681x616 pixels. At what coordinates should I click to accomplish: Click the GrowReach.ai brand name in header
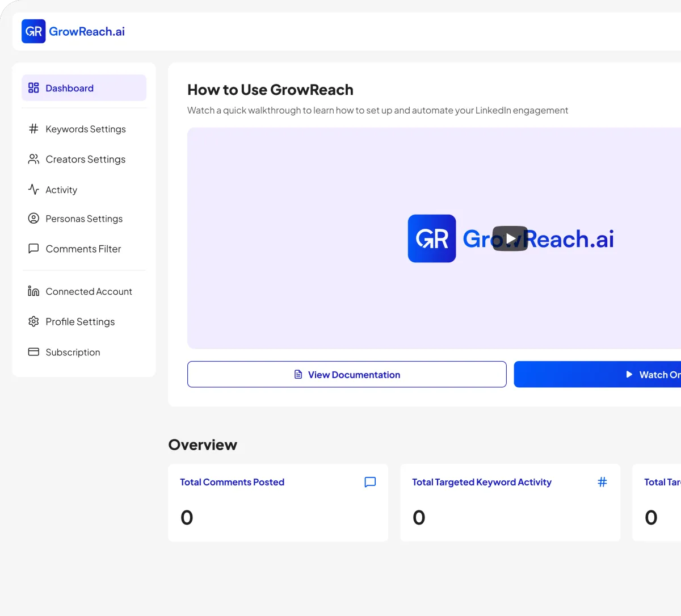pos(87,31)
